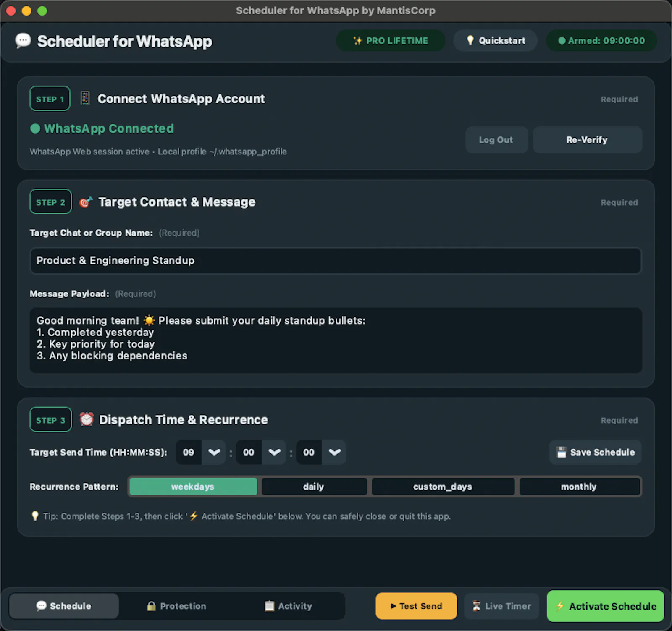Click the STEP 3 badge
Image resolution: width=672 pixels, height=631 pixels.
[51, 419]
